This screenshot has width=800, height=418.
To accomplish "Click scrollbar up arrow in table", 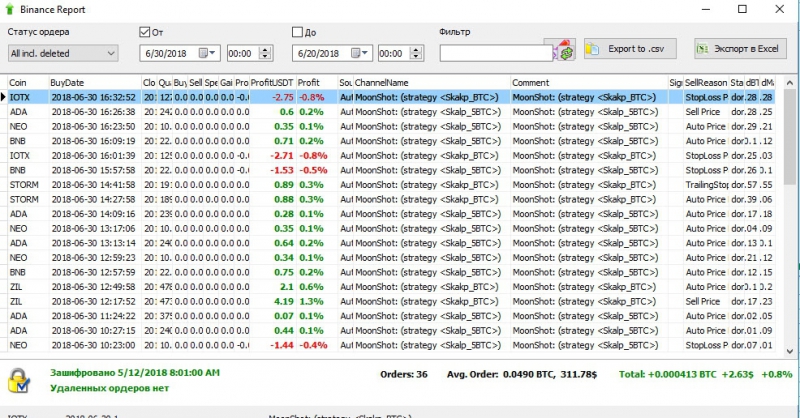I will pyautogui.click(x=790, y=83).
